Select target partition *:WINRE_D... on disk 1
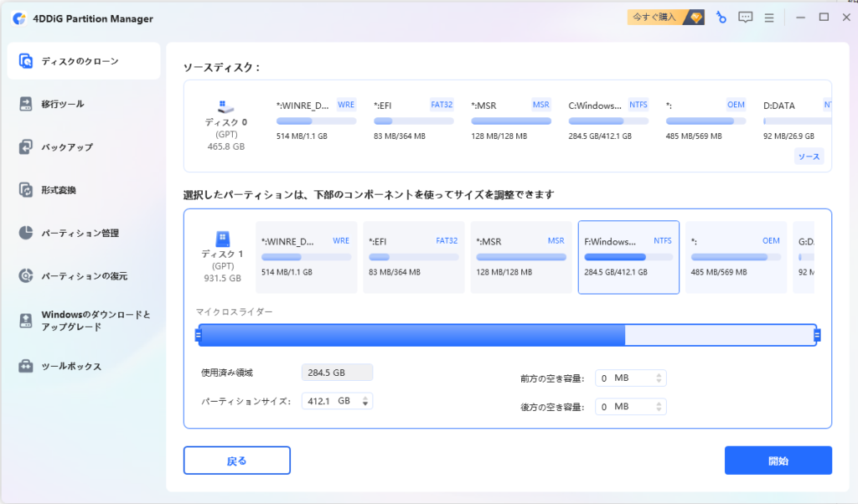 (307, 258)
